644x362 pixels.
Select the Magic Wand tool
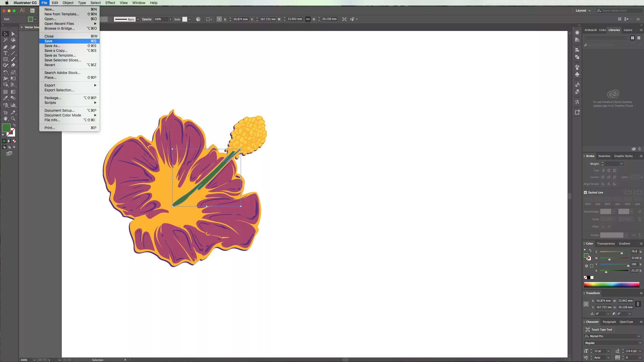click(5, 40)
